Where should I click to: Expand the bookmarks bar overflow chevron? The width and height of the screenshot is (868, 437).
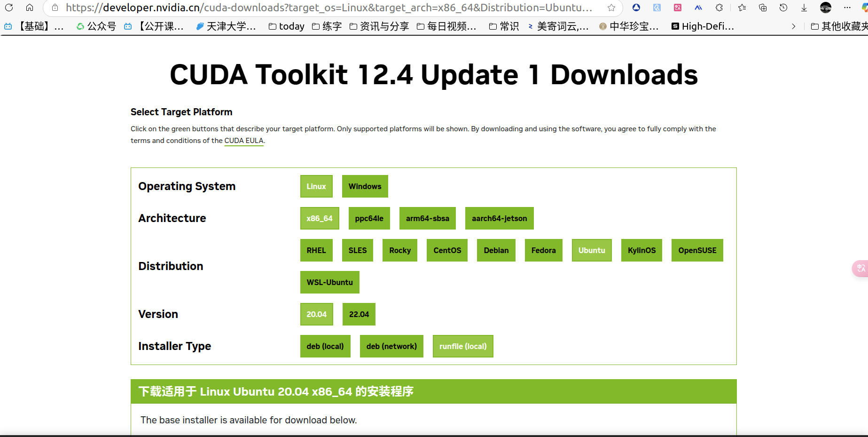tap(794, 26)
